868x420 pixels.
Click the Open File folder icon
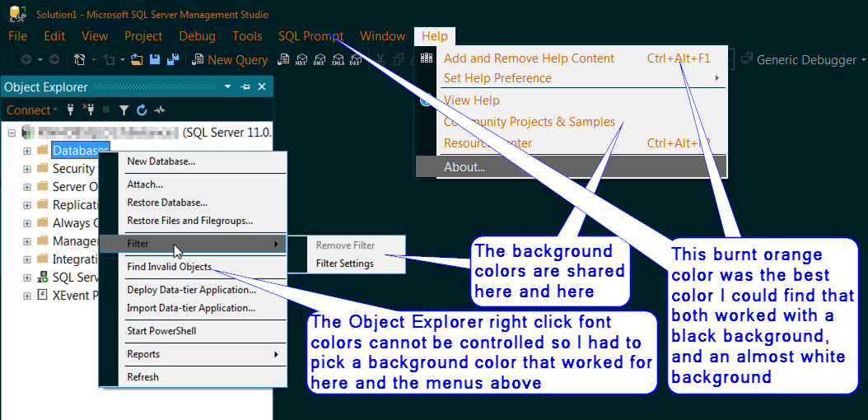(137, 60)
